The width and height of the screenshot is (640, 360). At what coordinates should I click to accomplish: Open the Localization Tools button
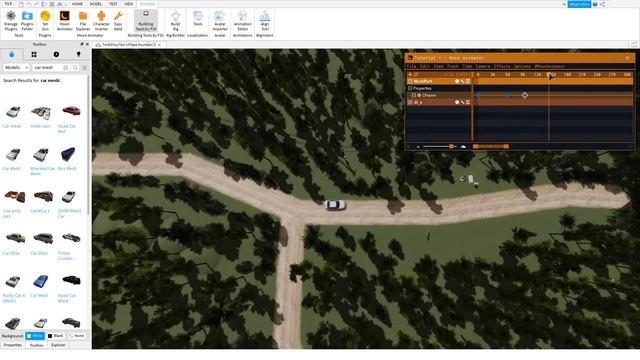point(198,19)
